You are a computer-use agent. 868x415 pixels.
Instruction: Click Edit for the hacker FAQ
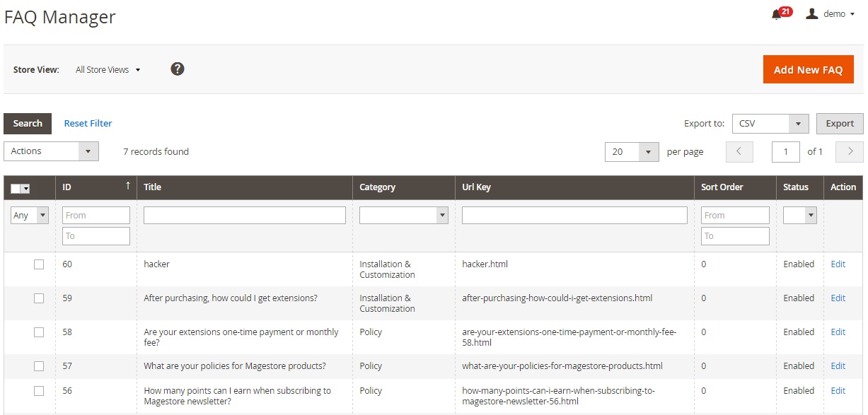(x=838, y=264)
